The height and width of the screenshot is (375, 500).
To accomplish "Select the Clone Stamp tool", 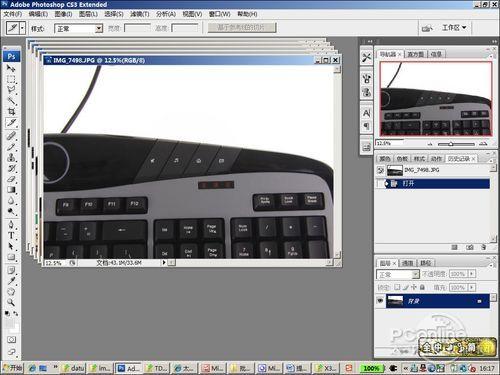I will 11,157.
